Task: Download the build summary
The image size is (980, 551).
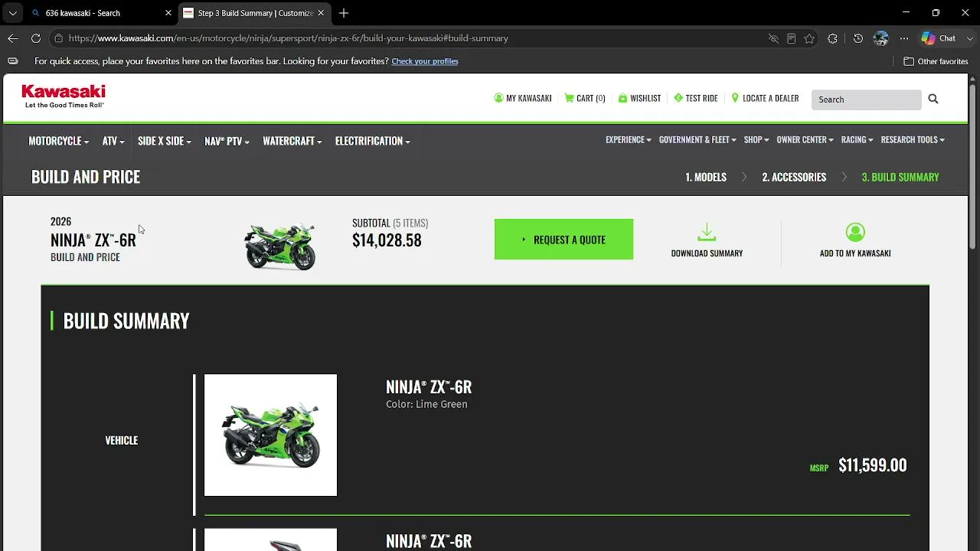Action: pos(707,240)
